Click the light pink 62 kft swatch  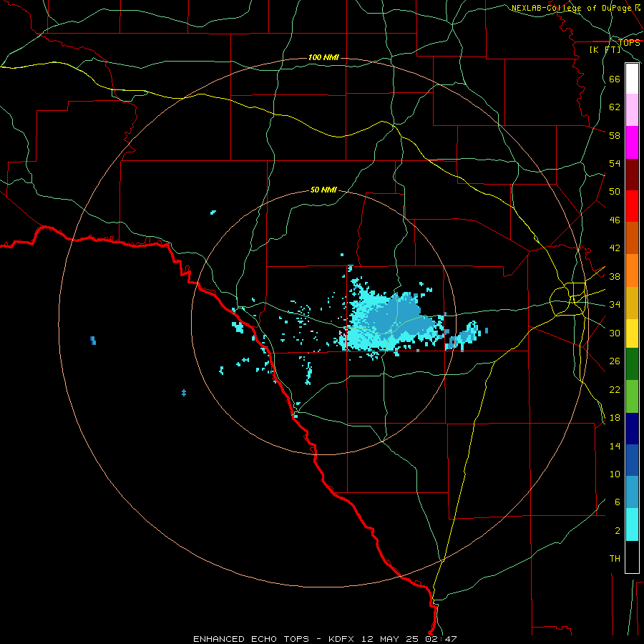point(632,110)
